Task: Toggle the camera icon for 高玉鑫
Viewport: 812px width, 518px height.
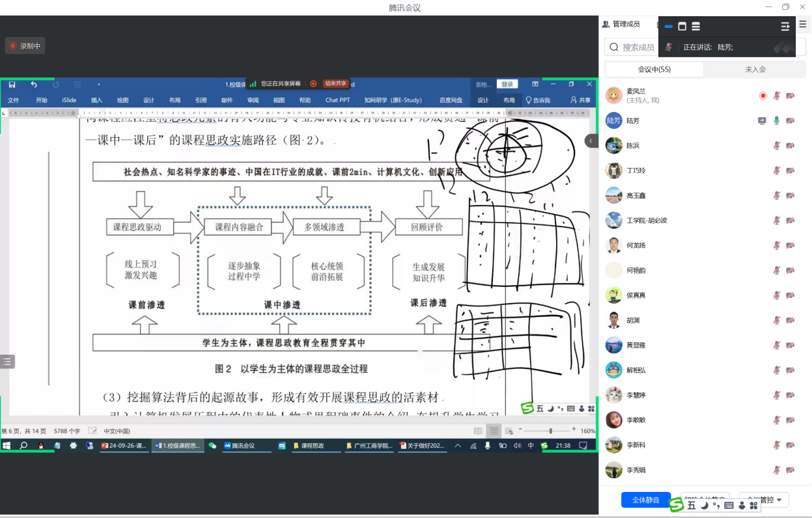Action: 790,196
